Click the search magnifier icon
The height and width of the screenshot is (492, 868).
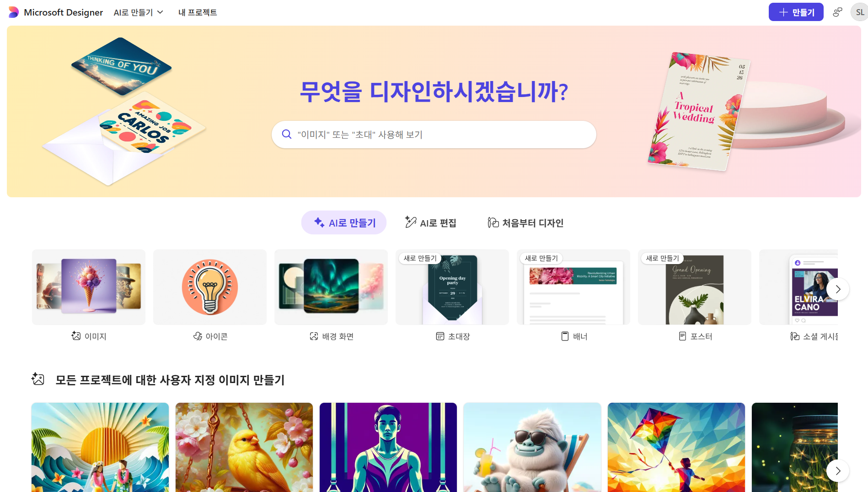click(x=287, y=134)
